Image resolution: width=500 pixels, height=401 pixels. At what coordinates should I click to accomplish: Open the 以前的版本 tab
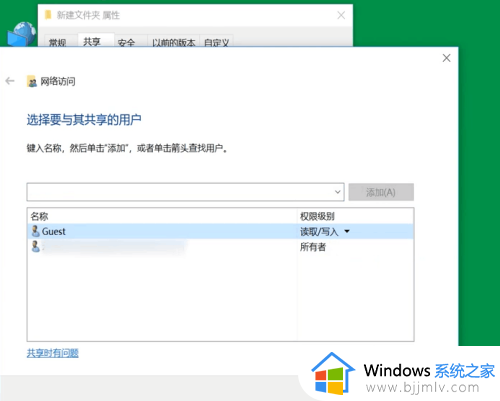[173, 42]
